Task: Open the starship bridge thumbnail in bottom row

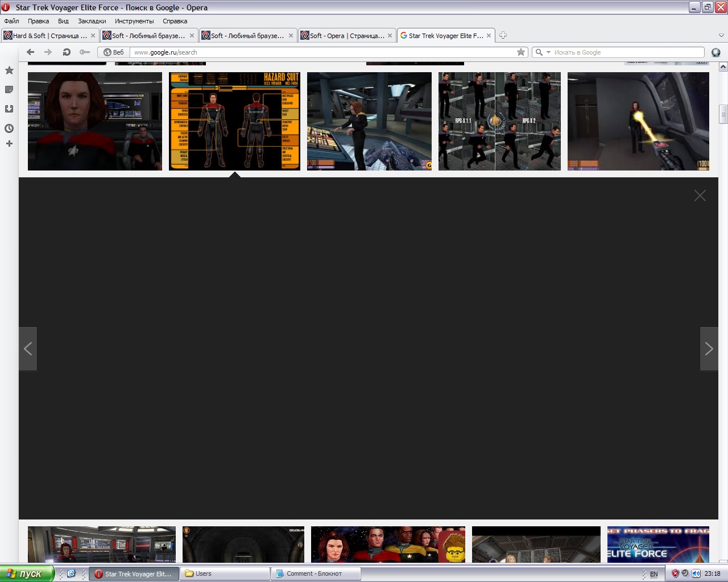Action: 102,544
